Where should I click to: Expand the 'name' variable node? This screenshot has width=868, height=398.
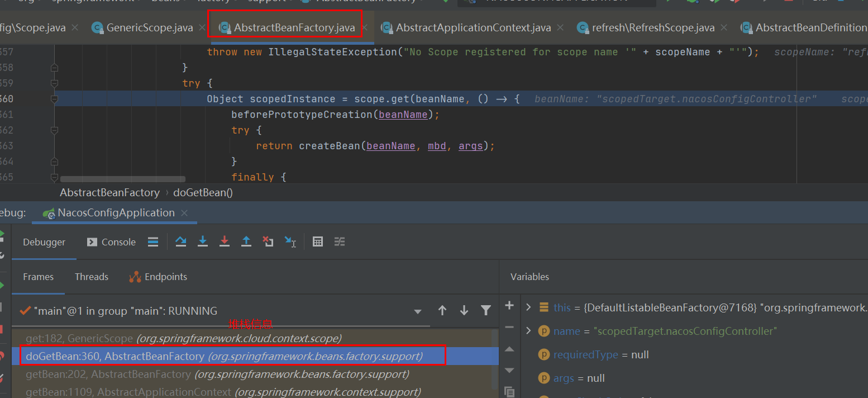coord(528,331)
